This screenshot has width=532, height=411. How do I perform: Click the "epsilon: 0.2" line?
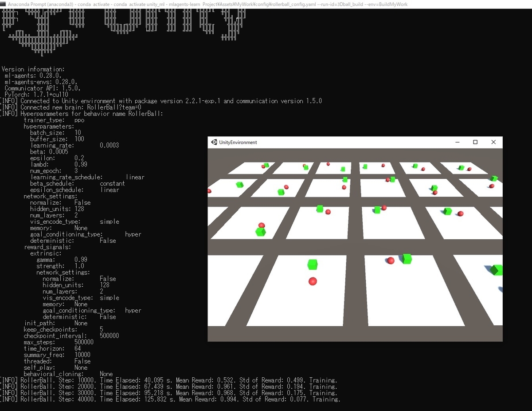tap(57, 158)
